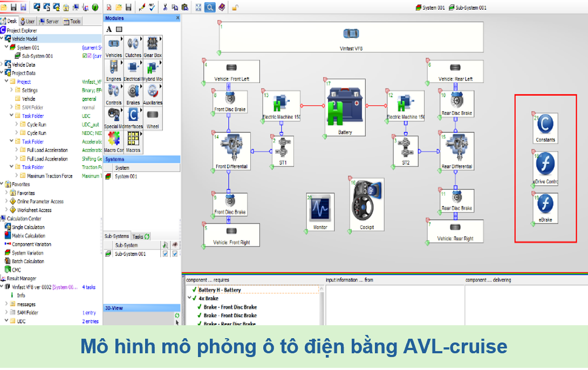Viewport: 588px width, 370px height.
Task: Open the Vehicles module palette
Action: [114, 47]
